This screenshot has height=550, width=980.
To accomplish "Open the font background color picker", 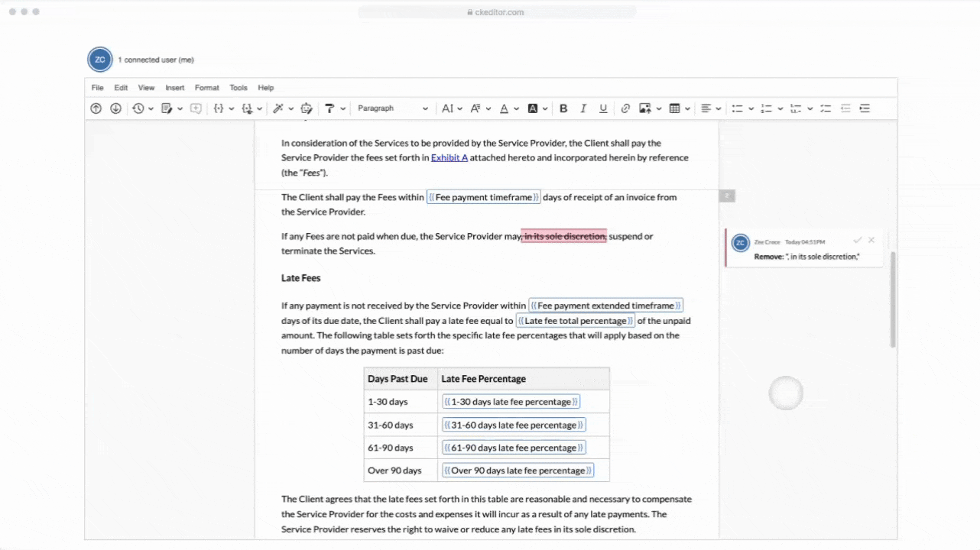I will 537,108.
